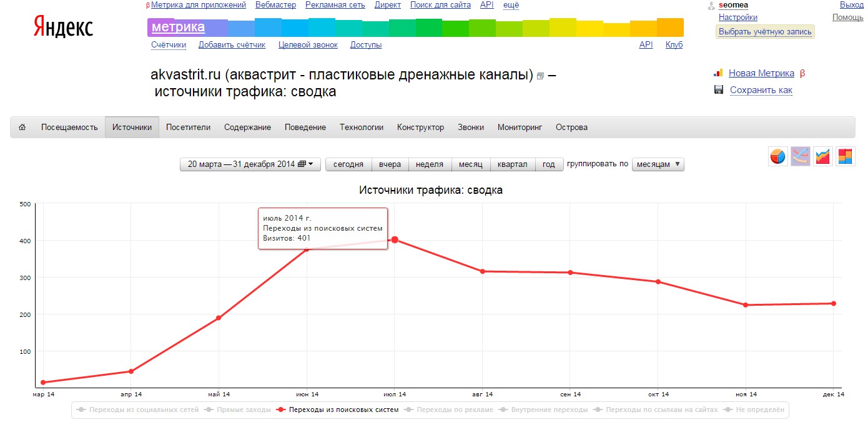Image resolution: width=868 pixels, height=427 pixels.
Task: Open the Звонки menu
Action: click(x=471, y=127)
